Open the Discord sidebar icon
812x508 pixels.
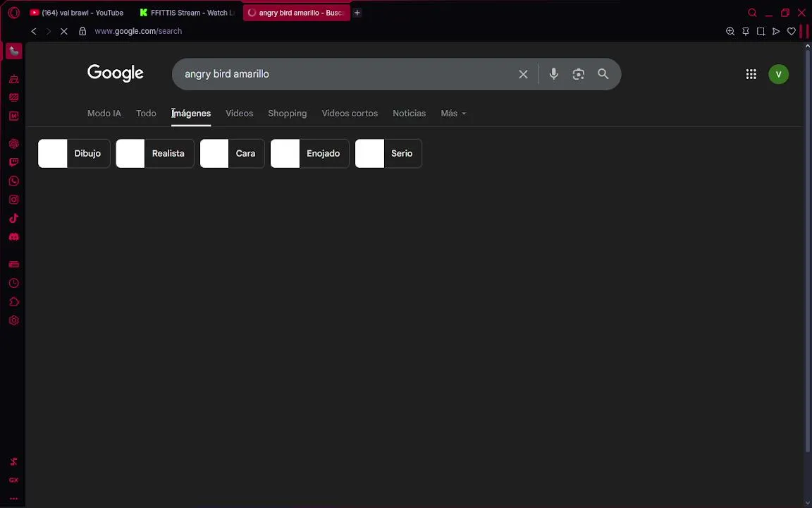pos(14,237)
